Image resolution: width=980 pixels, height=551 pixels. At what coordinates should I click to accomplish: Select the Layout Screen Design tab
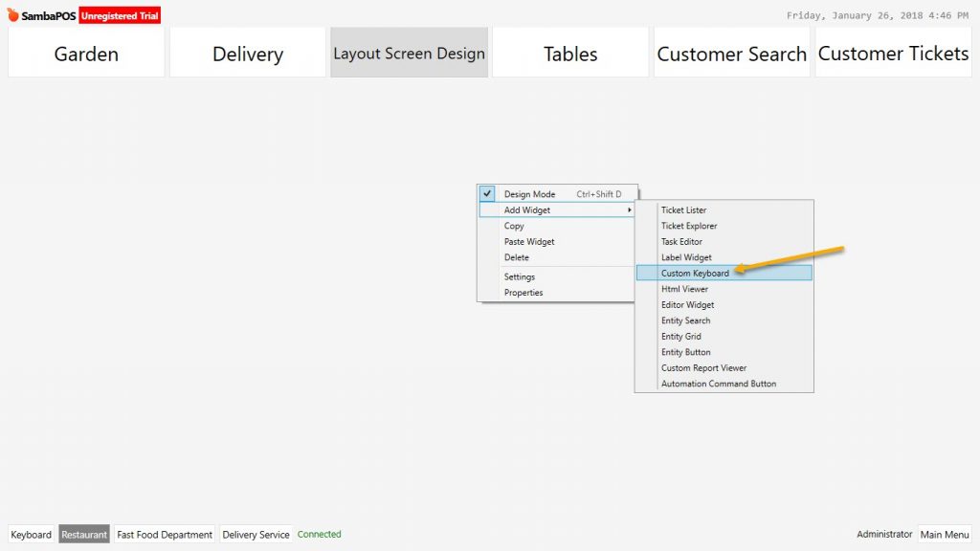(409, 53)
